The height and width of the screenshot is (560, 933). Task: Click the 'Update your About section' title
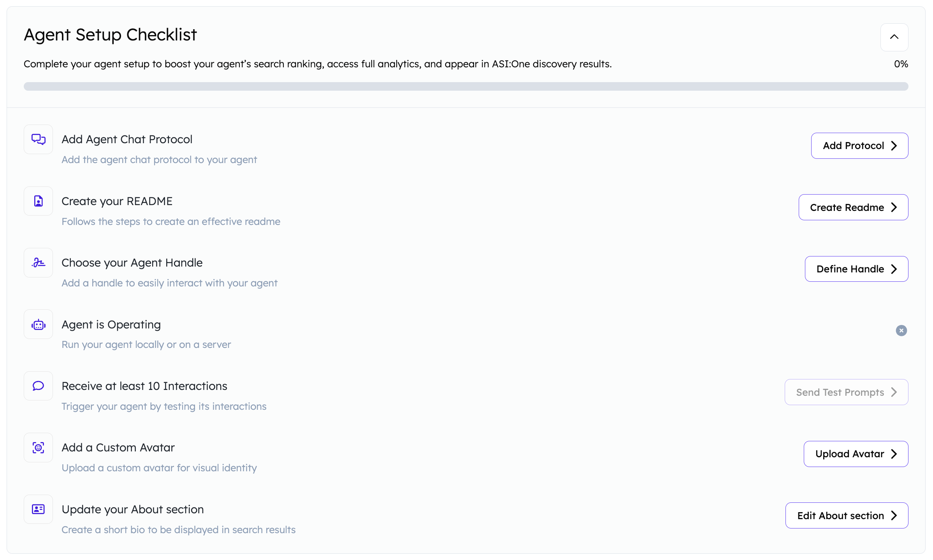tap(133, 509)
